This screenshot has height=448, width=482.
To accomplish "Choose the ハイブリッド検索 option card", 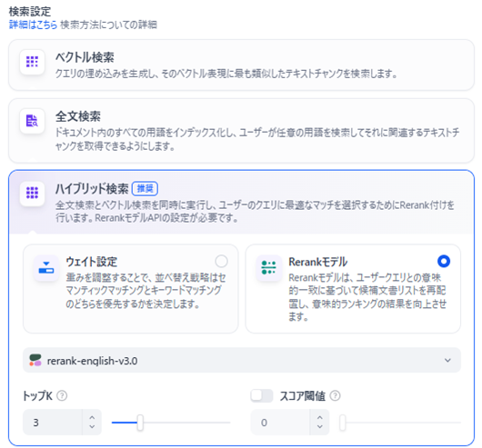I will tap(241, 202).
